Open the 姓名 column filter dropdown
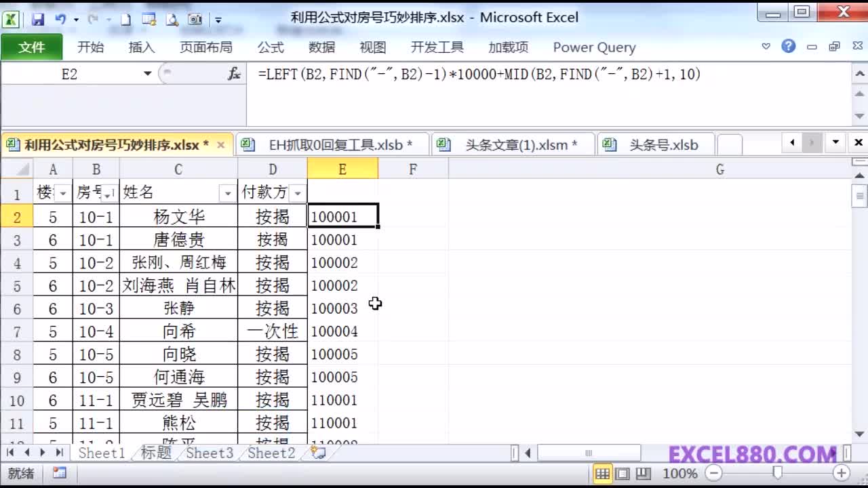Screen dimensions: 868x488 tap(227, 192)
